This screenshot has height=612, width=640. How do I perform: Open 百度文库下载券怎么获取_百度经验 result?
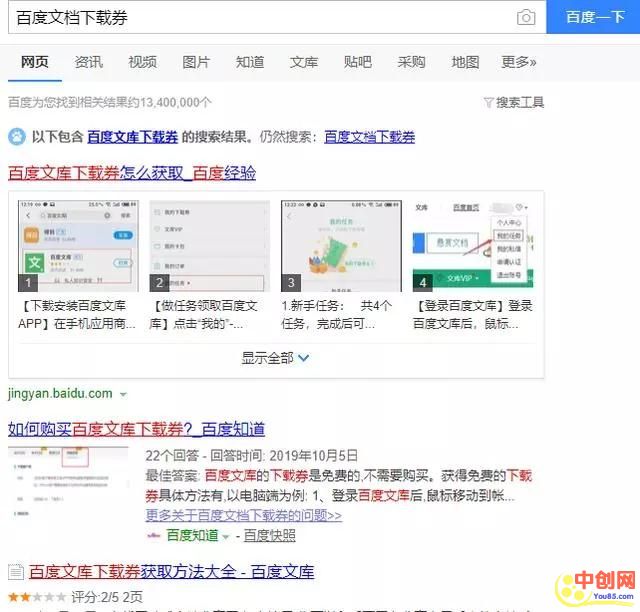(131, 172)
